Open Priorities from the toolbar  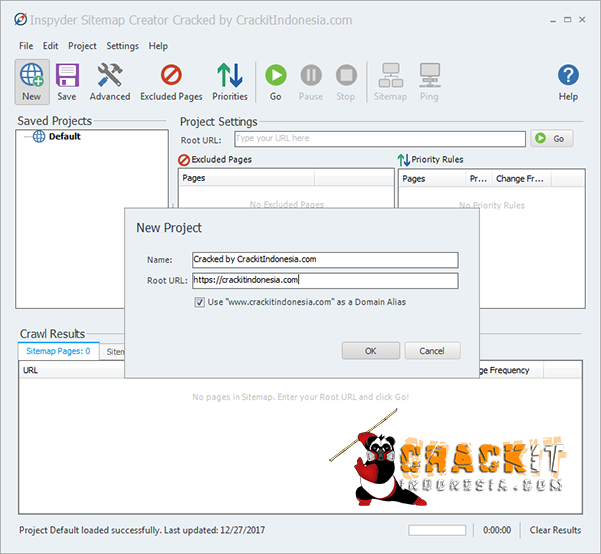[230, 82]
